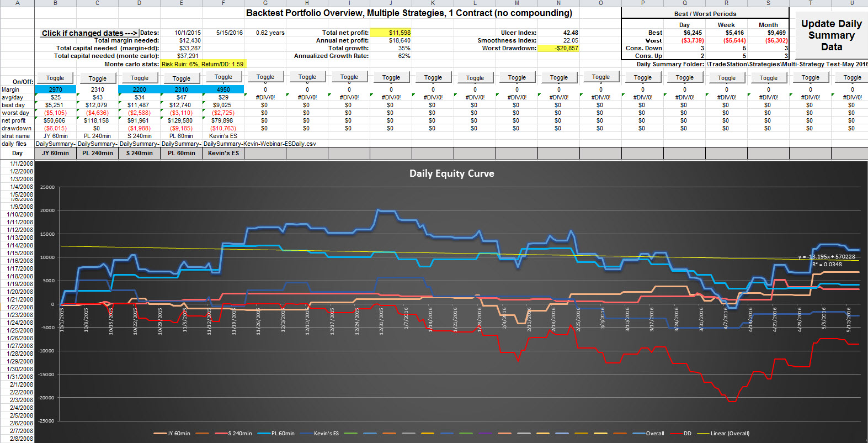This screenshot has width=868, height=443.
Task: Click the net profit cell $129,580
Action: tap(181, 120)
